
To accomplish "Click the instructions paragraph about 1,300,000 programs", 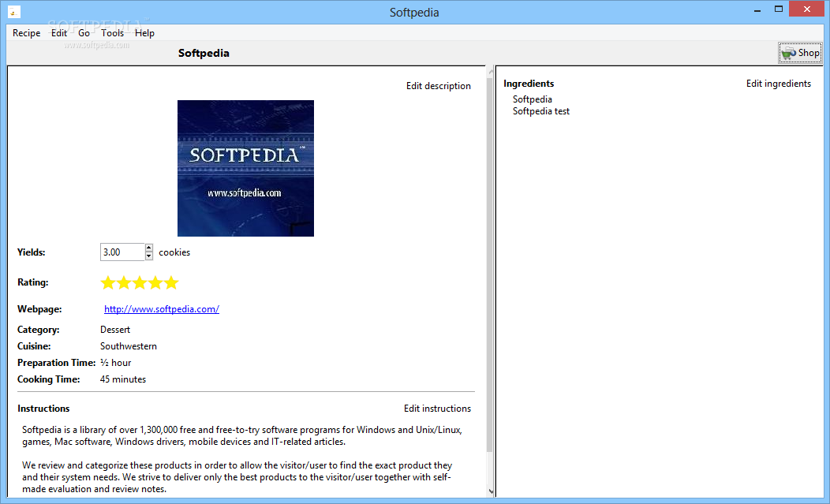I will click(242, 435).
